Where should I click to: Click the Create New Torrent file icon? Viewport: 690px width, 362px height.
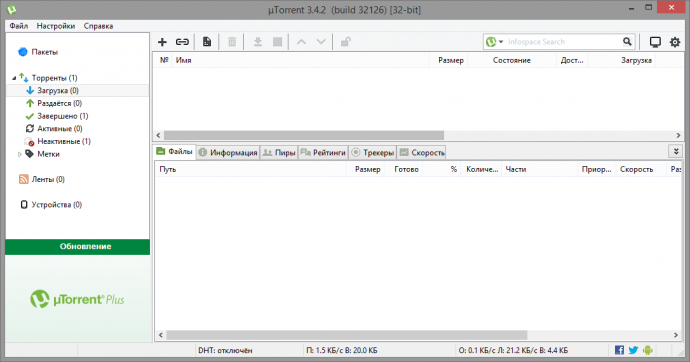coord(207,42)
